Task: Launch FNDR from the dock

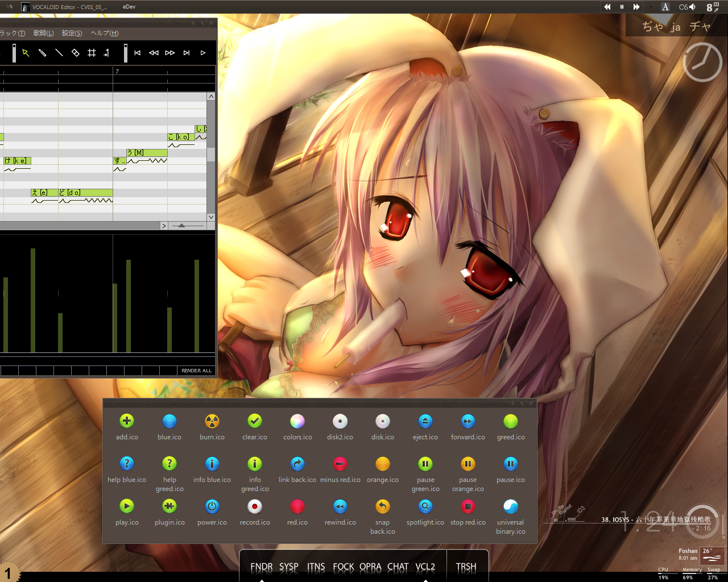Action: tap(262, 567)
